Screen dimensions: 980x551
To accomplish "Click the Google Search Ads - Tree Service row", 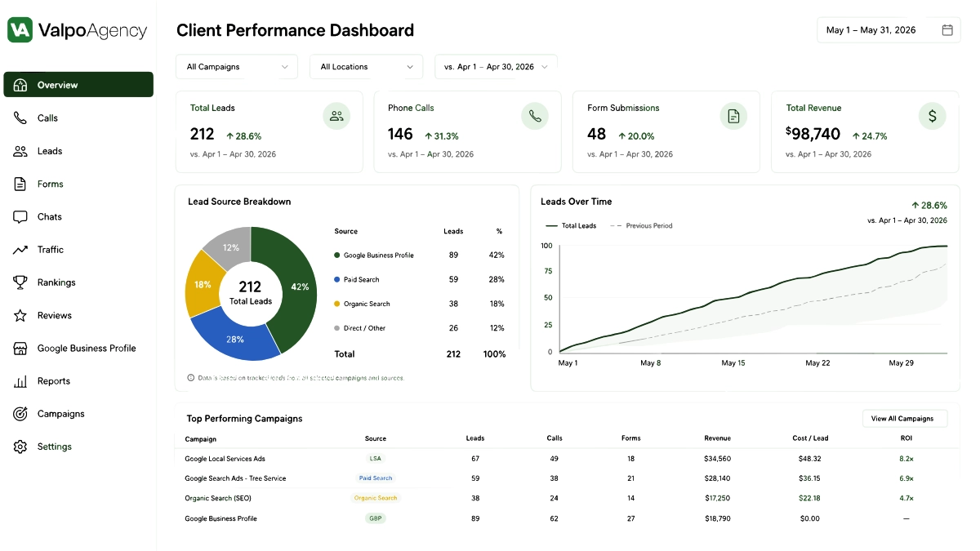I will coord(567,478).
